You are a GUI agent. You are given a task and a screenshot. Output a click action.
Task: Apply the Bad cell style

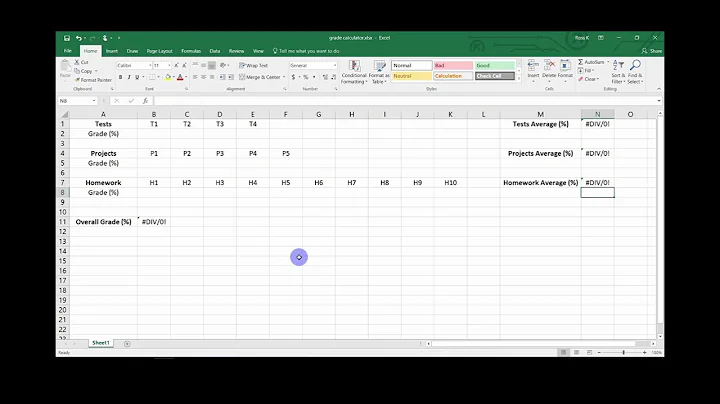[x=453, y=66]
